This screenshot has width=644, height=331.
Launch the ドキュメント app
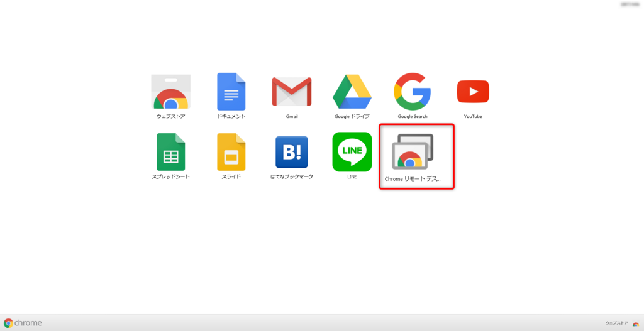pyautogui.click(x=231, y=92)
